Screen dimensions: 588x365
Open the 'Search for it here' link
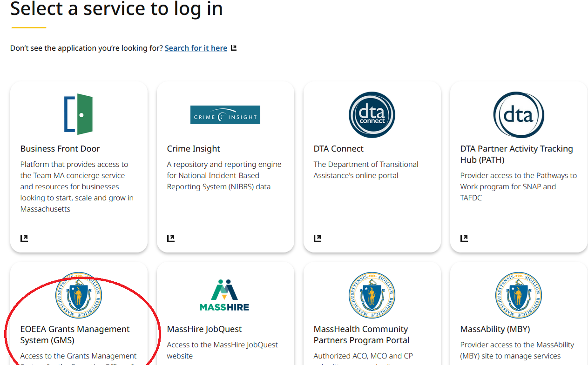[x=196, y=48]
